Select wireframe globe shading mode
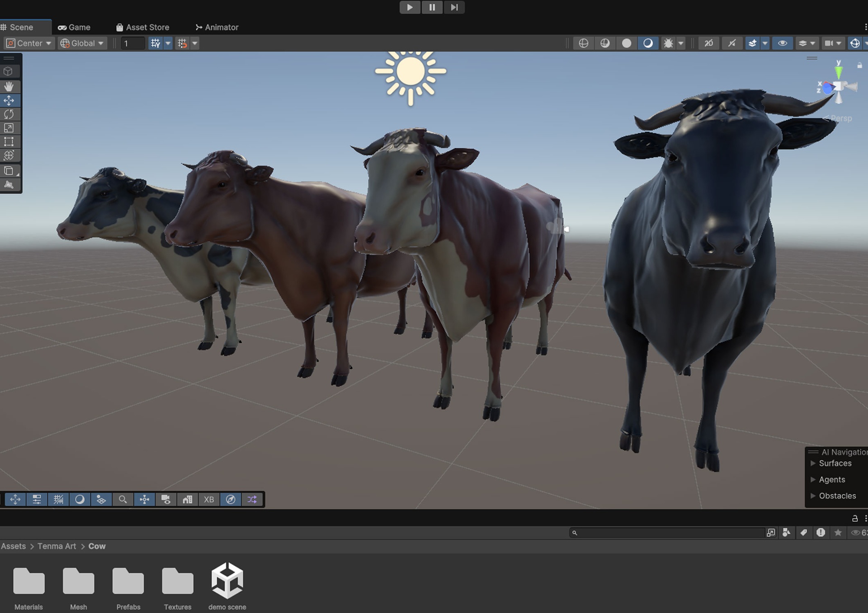Viewport: 868px width, 613px height. pos(583,43)
